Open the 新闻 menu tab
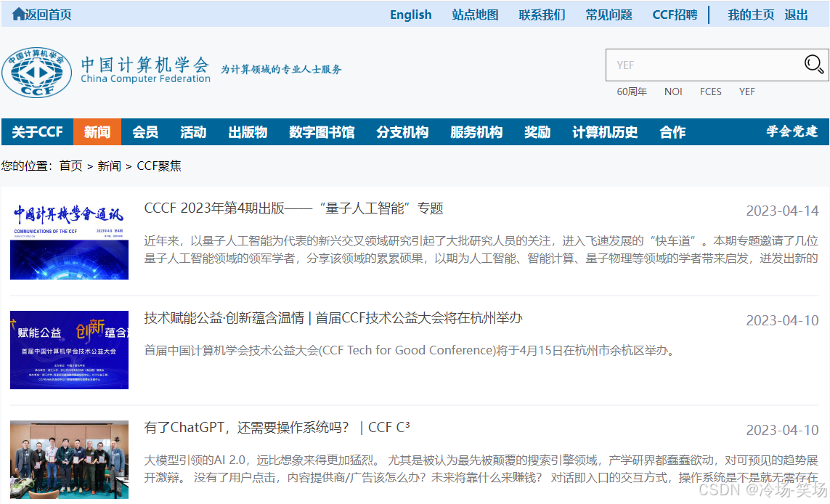Image resolution: width=830 pixels, height=504 pixels. point(97,132)
